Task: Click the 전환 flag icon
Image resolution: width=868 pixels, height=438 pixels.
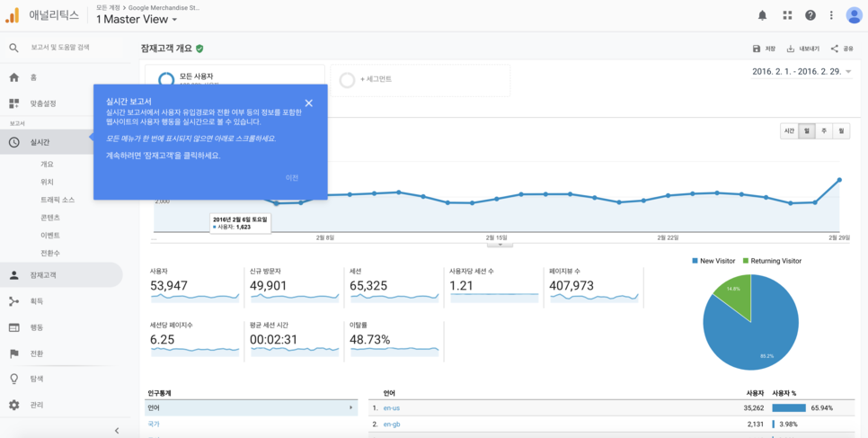Action: [14, 353]
